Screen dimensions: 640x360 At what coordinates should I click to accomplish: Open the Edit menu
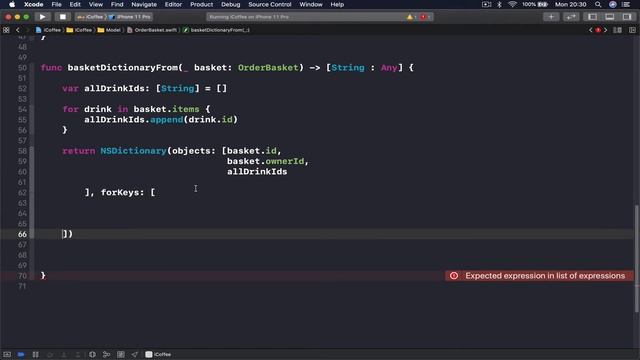[x=75, y=4]
